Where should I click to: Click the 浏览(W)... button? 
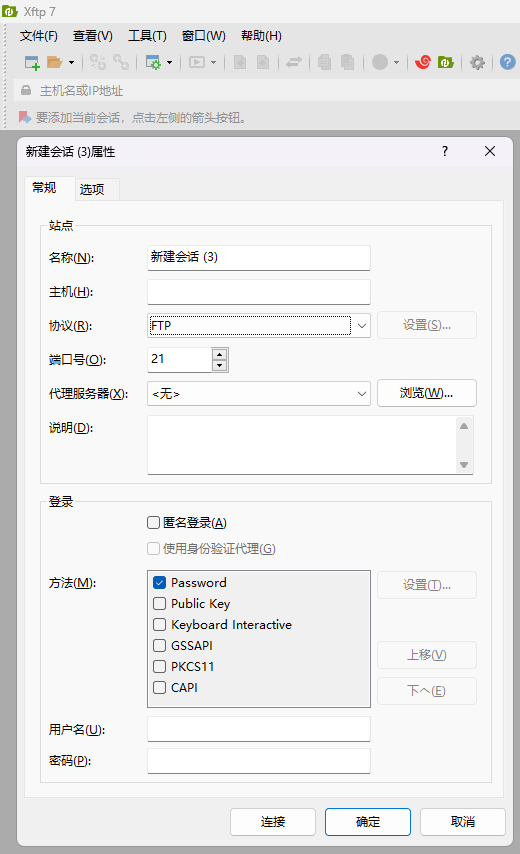pos(426,393)
